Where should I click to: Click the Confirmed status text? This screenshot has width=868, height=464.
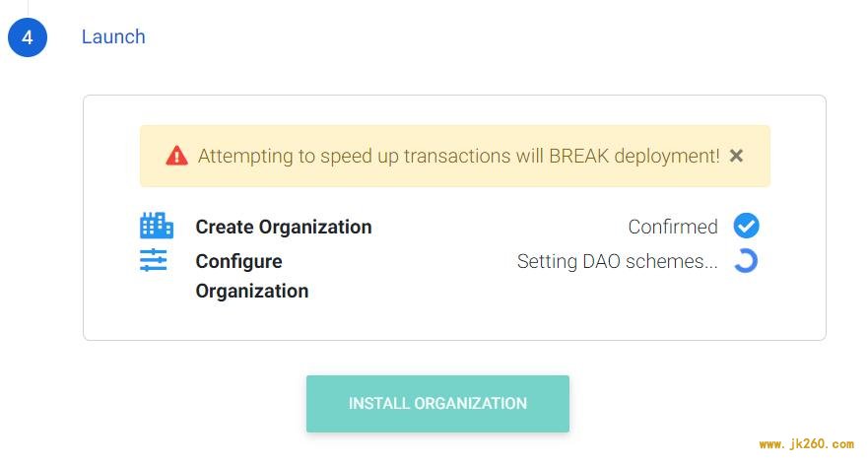click(673, 227)
